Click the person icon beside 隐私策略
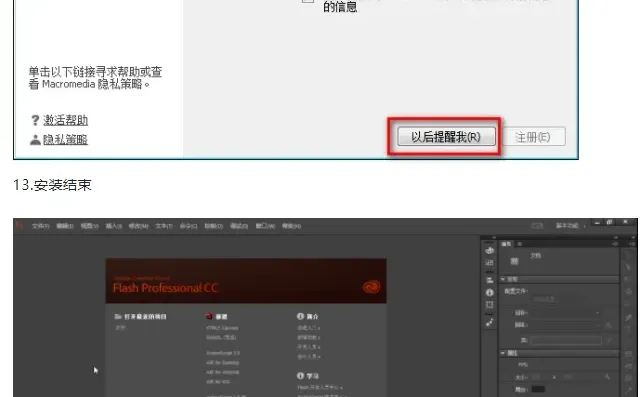The height and width of the screenshot is (397, 641). point(35,139)
